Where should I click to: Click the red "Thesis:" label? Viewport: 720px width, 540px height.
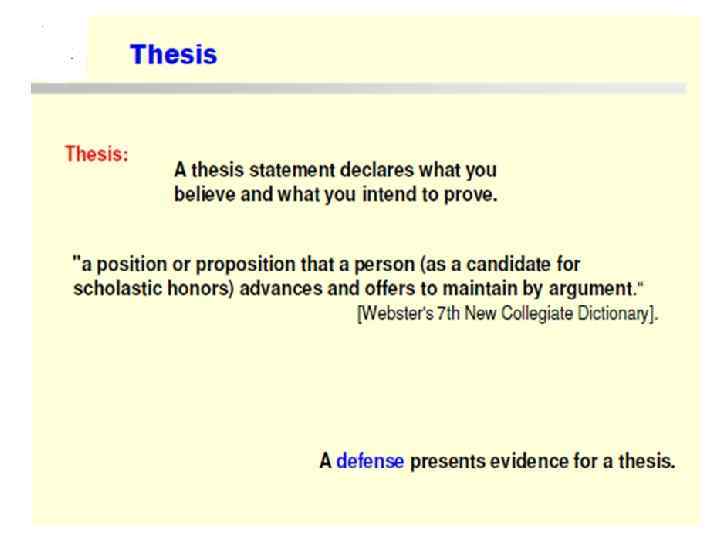tap(95, 155)
